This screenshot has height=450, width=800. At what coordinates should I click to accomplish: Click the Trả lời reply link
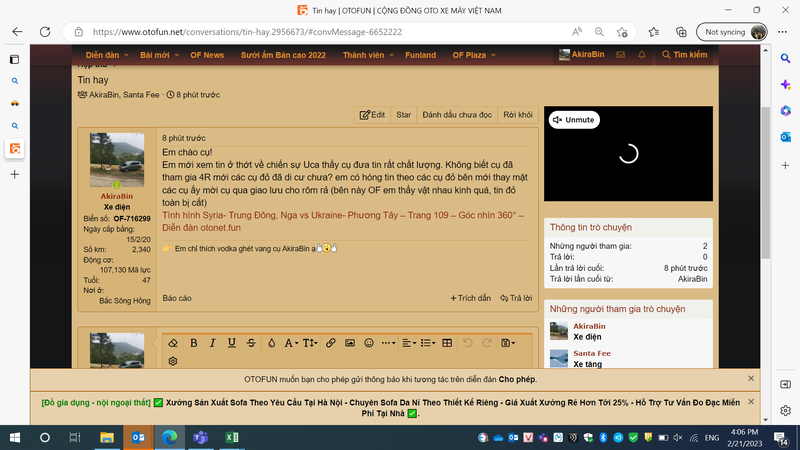click(x=516, y=298)
